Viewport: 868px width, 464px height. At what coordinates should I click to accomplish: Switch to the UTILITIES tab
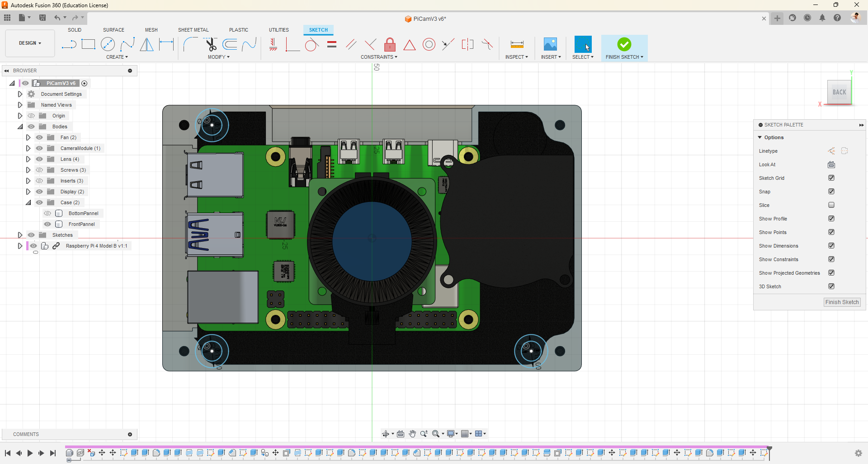pyautogui.click(x=279, y=30)
